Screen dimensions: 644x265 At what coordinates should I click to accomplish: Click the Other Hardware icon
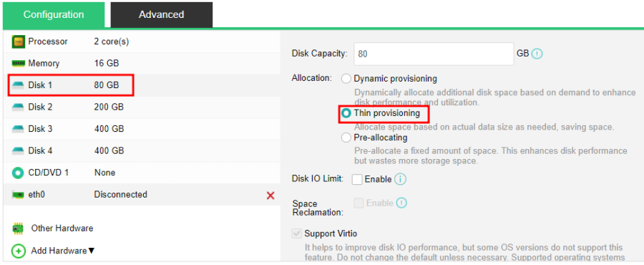click(x=18, y=228)
